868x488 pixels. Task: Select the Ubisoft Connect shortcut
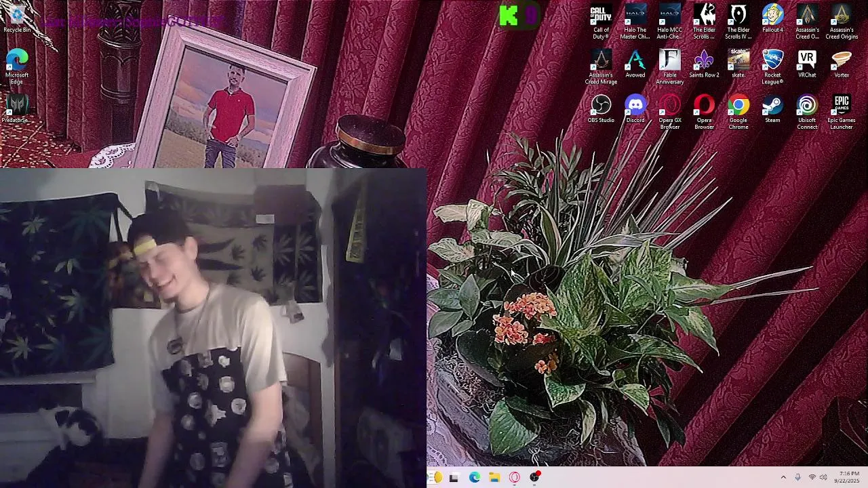point(807,112)
